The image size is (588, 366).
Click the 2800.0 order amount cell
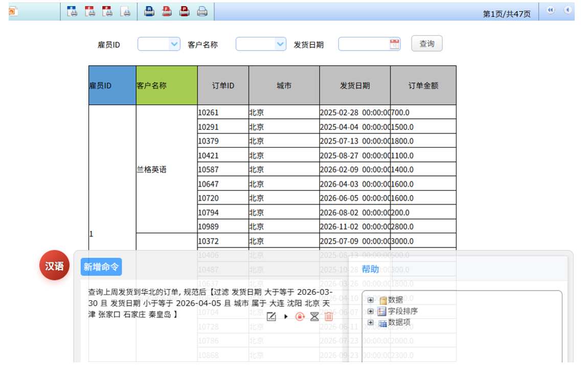pyautogui.click(x=423, y=227)
